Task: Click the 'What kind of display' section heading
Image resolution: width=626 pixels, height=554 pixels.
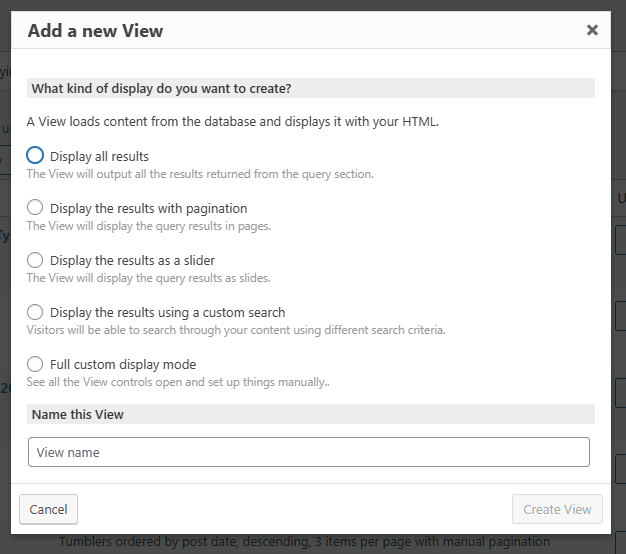Action: pos(161,88)
